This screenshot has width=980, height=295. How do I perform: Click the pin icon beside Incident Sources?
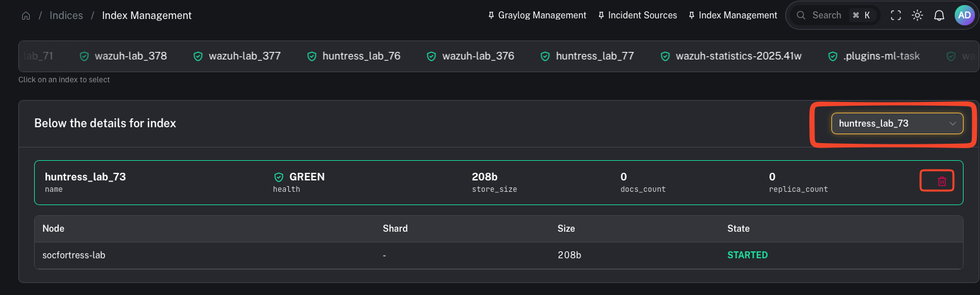coord(601,15)
